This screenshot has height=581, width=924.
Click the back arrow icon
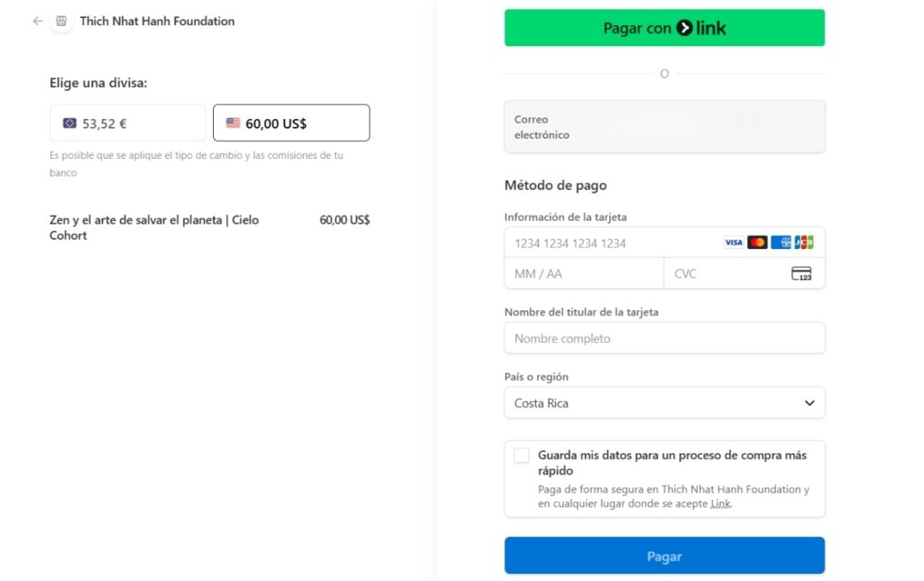(38, 22)
